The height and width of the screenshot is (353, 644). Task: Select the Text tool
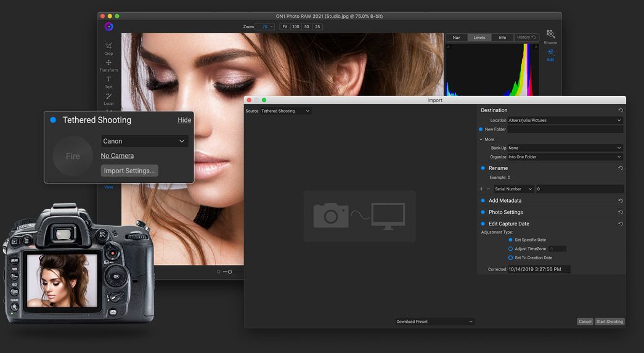[108, 82]
